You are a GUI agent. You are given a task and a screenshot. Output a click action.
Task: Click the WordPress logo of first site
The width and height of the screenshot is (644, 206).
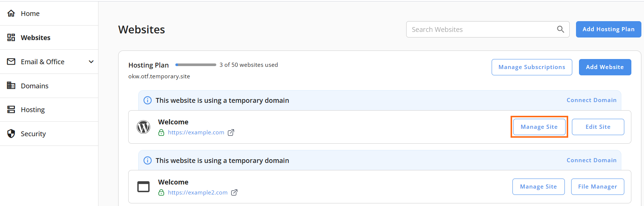(143, 127)
